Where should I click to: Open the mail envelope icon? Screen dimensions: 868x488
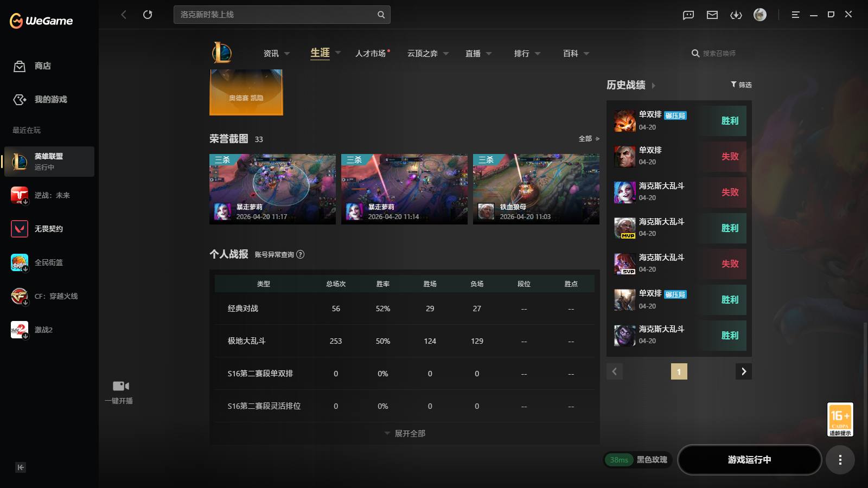712,15
